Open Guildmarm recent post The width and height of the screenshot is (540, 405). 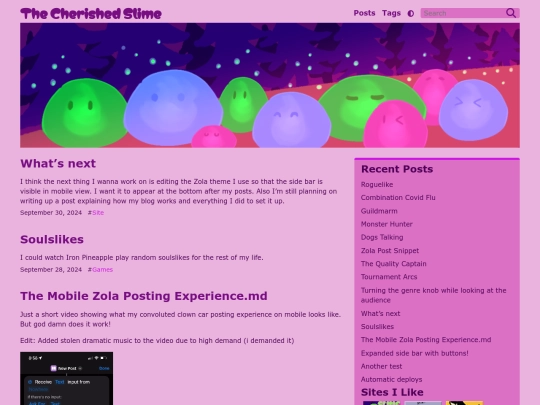(379, 211)
